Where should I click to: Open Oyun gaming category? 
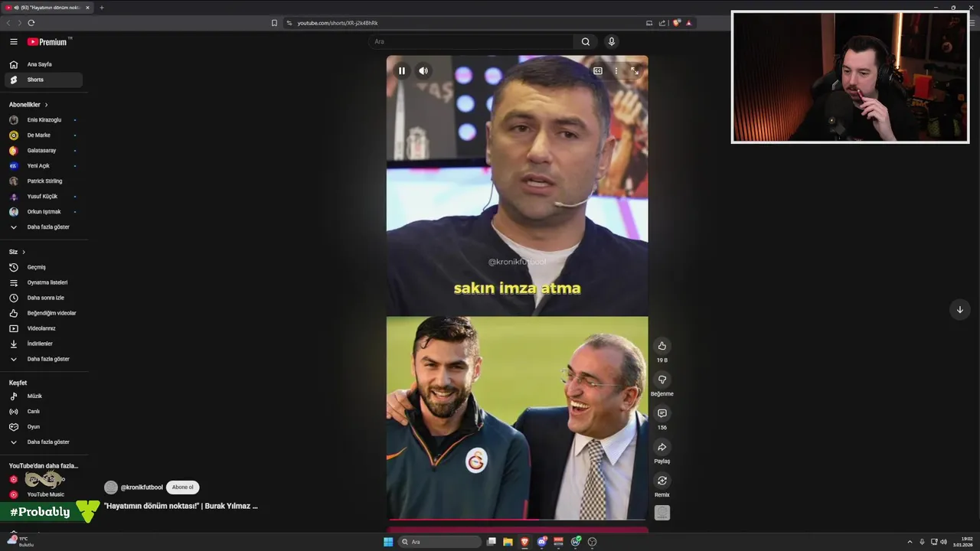[x=44, y=427]
